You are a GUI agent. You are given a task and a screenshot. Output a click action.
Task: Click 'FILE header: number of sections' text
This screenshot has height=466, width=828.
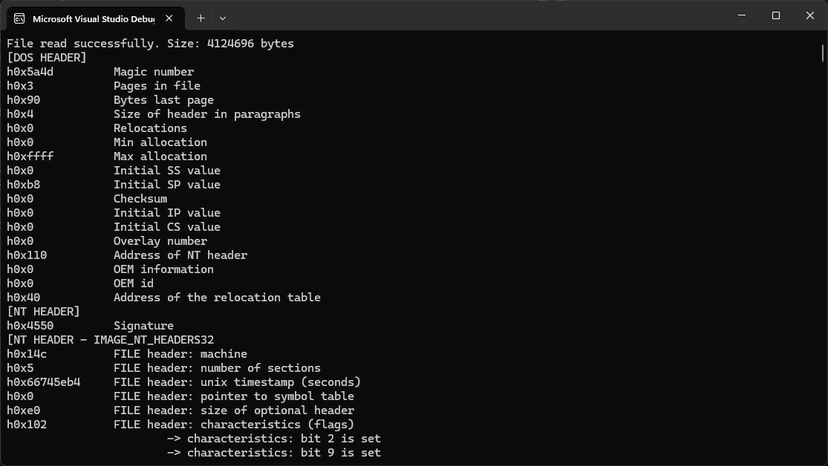[217, 368]
